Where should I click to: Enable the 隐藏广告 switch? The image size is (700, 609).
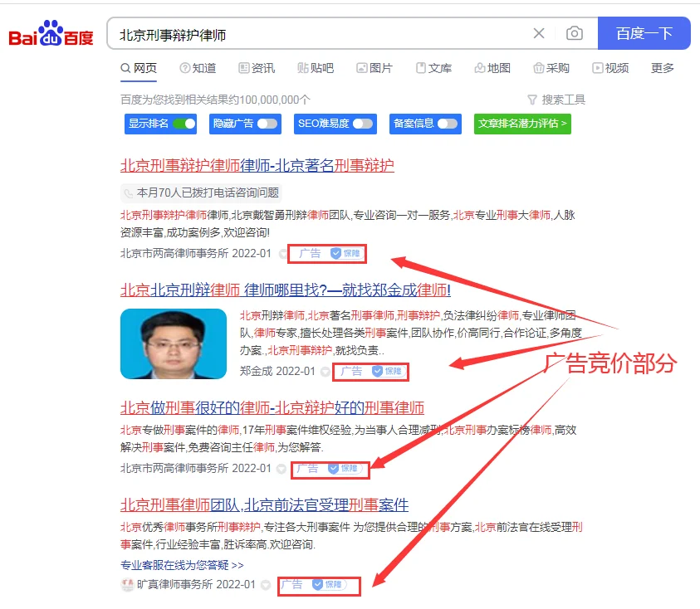tap(267, 124)
